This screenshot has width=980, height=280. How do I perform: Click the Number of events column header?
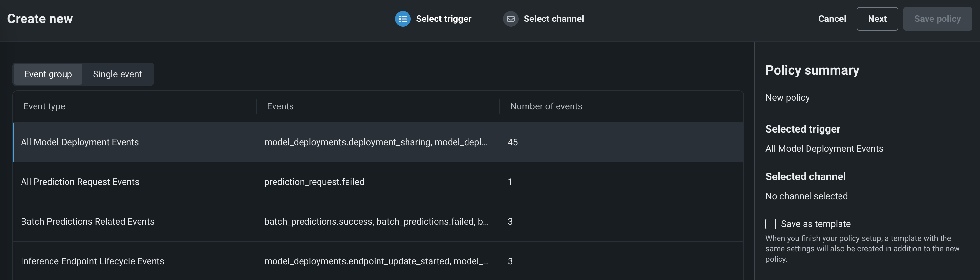click(x=546, y=106)
